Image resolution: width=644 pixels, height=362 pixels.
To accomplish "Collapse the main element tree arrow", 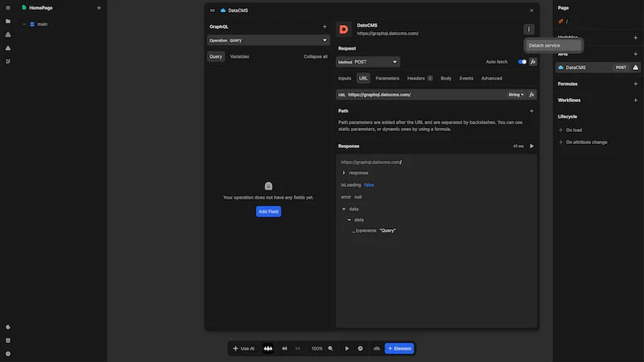I will coord(24,24).
